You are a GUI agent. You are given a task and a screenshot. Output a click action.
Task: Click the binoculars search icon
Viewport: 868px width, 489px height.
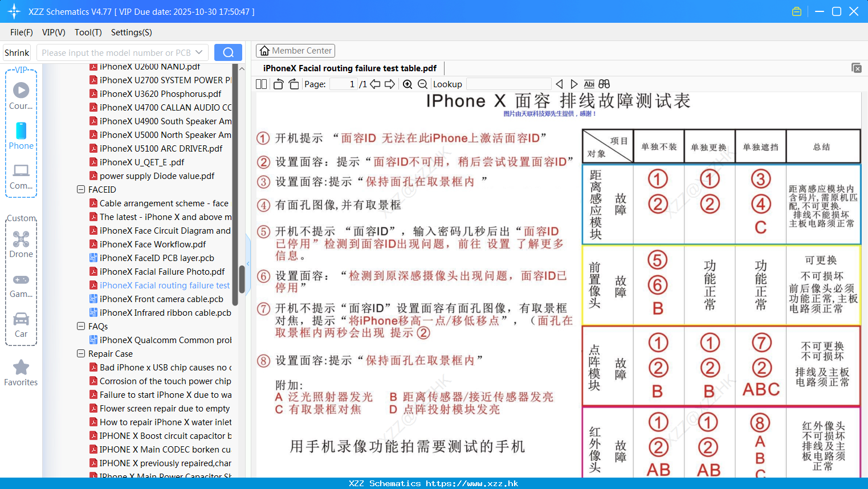click(604, 84)
